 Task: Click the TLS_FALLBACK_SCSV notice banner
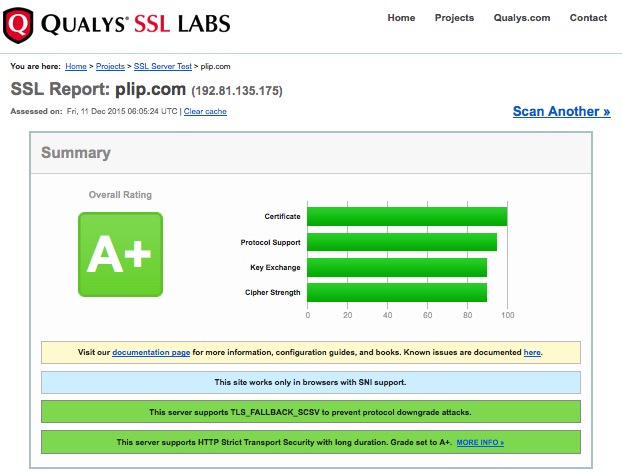311,412
